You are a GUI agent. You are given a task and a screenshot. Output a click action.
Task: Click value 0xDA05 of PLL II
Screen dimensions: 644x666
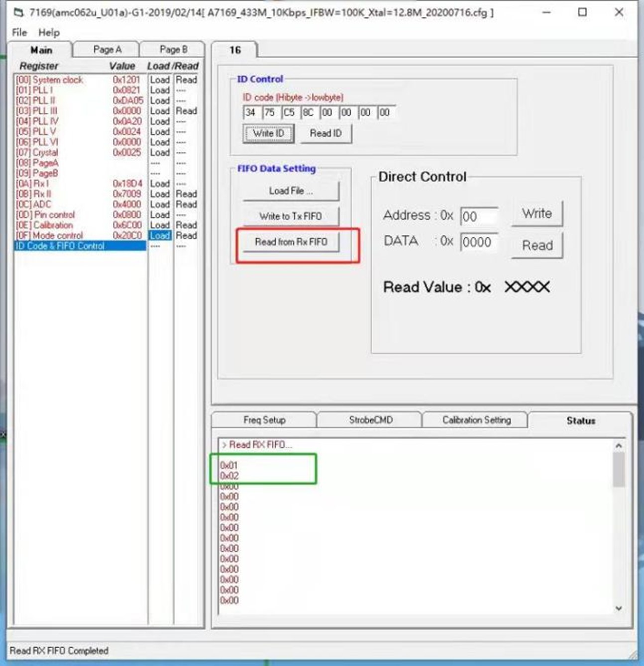[x=127, y=100]
